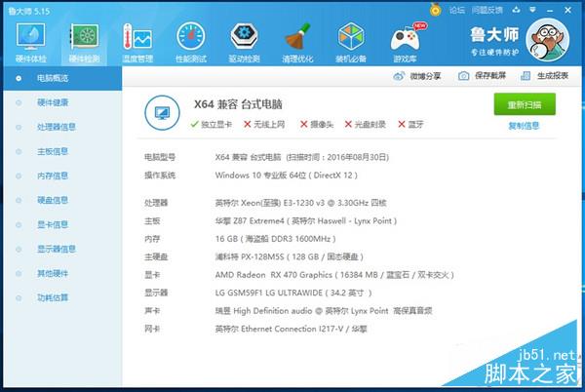Screen dimensions: 585x392
Task: Click the X64 兼容 台式电脑 heading
Action: coord(238,104)
